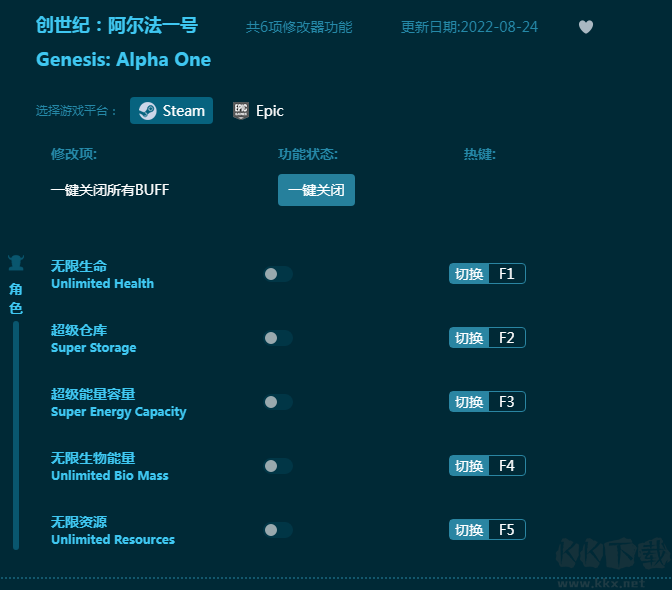Click the Unlimited Bio Mass label
The height and width of the screenshot is (590, 672).
[x=110, y=476]
